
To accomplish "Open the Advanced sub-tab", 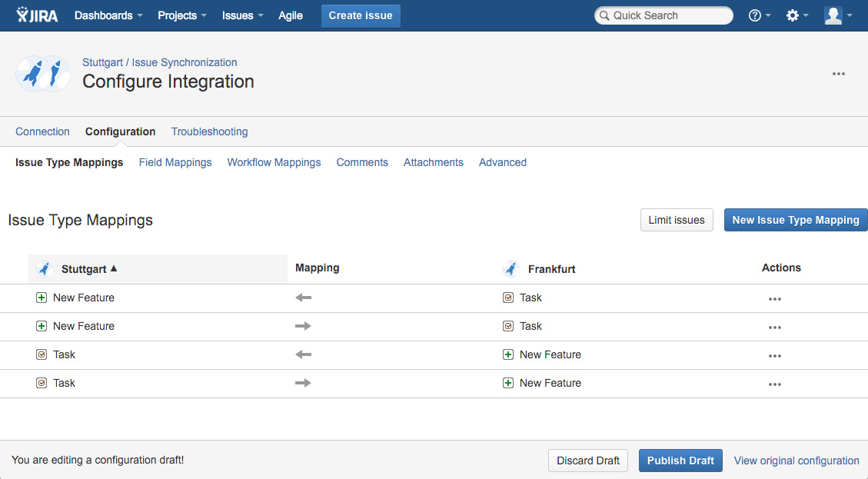I will [503, 162].
